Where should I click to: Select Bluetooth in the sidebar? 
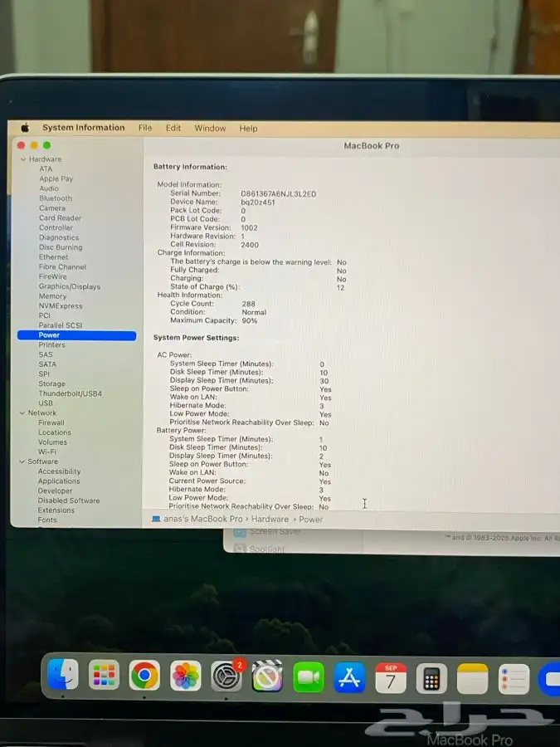[x=56, y=198]
